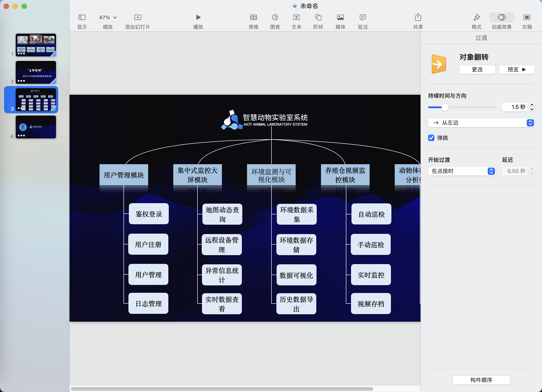The height and width of the screenshot is (392, 542).
Task: Open the 47% zoom dropdown
Action: (x=108, y=17)
